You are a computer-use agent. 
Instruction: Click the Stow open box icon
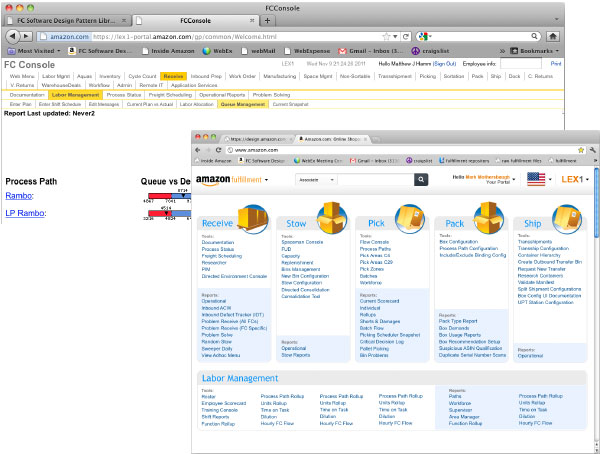(x=332, y=218)
